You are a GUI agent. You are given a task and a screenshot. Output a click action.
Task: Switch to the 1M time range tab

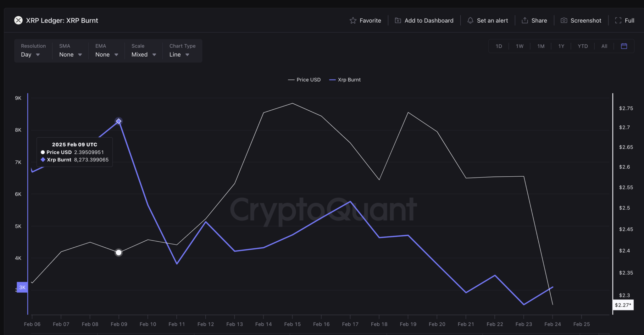[x=541, y=46]
